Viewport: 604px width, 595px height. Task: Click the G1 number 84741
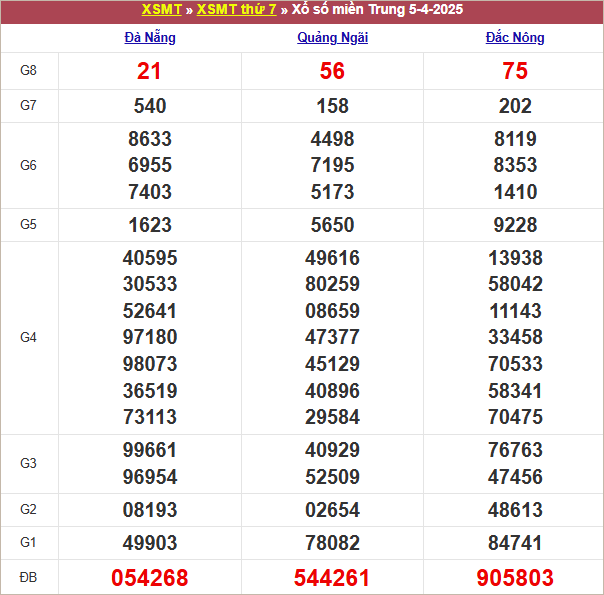click(x=515, y=543)
